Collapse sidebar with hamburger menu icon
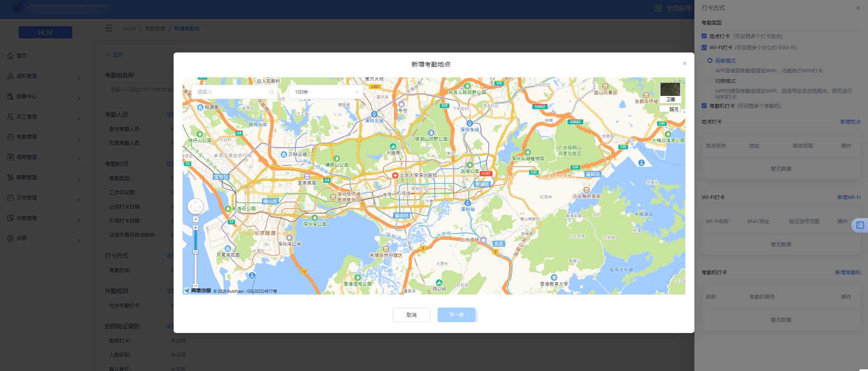Screen dimensions: 868x371 pyautogui.click(x=109, y=28)
